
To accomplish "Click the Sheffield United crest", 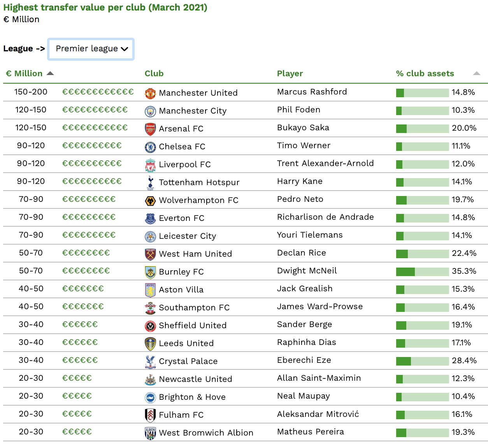I will pyautogui.click(x=150, y=326).
